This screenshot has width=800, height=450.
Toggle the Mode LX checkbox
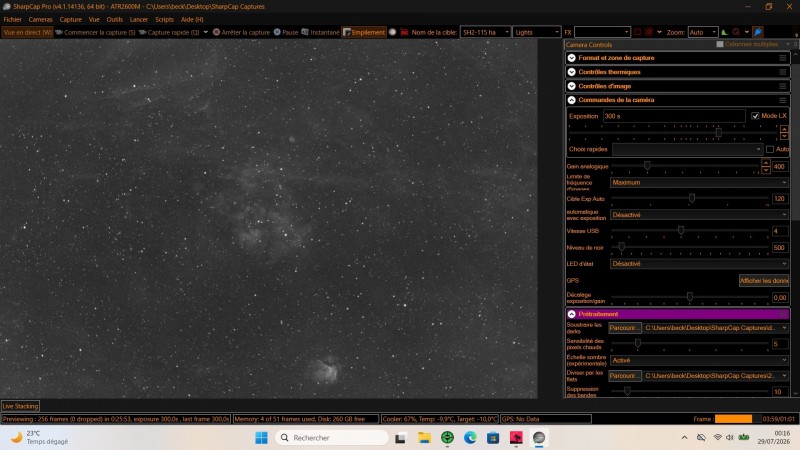click(x=755, y=116)
